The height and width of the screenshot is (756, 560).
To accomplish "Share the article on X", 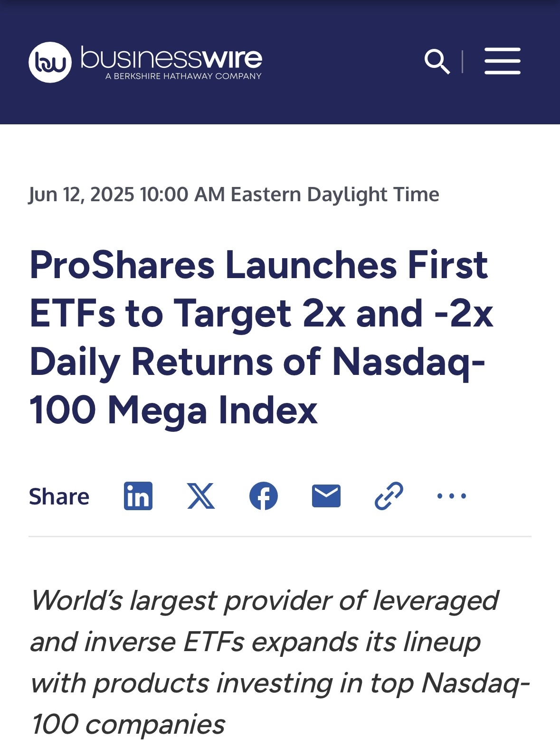I will coord(201,496).
